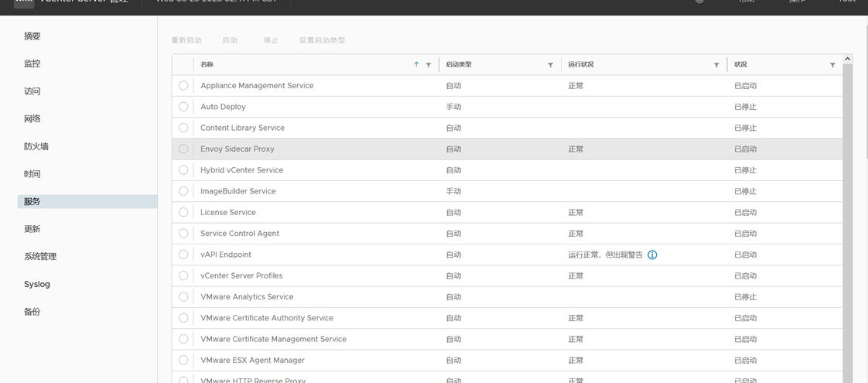Click the Envoy Sidecar Proxy name
This screenshot has height=383, width=868.
click(x=237, y=149)
